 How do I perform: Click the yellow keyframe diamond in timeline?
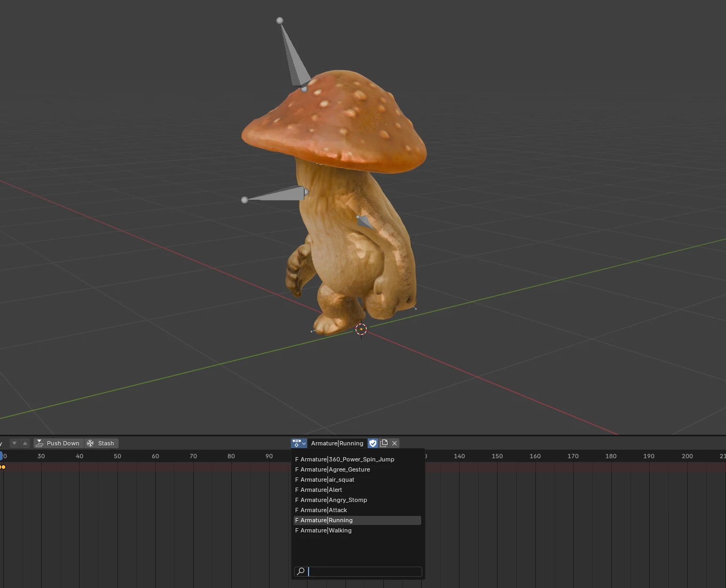click(3, 467)
